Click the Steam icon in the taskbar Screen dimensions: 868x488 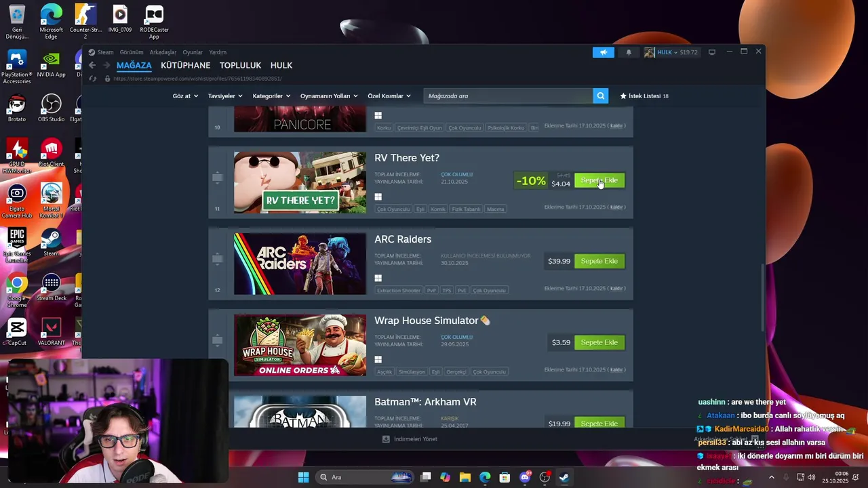coord(564,477)
